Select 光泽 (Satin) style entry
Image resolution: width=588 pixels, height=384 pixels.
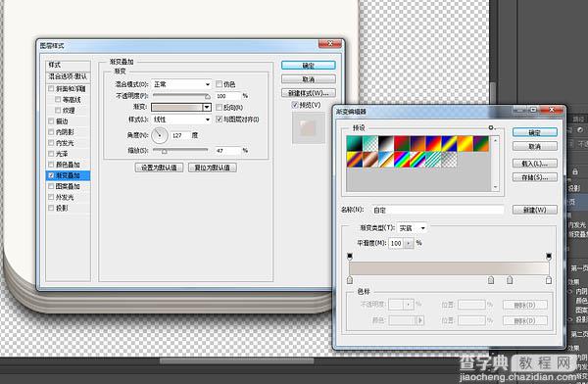click(x=62, y=154)
